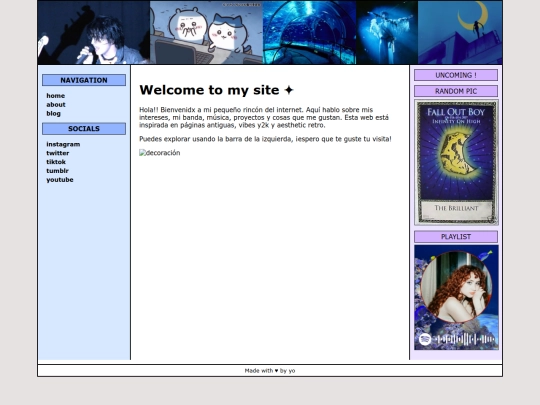This screenshot has width=540, height=405.
Task: Click the UNCOMING ! sidebar header
Action: pyautogui.click(x=456, y=75)
